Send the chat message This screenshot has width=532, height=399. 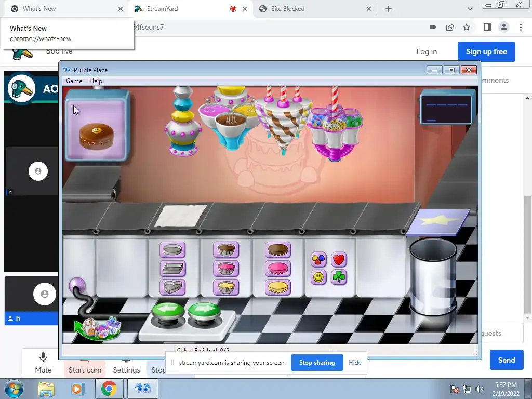pyautogui.click(x=506, y=360)
